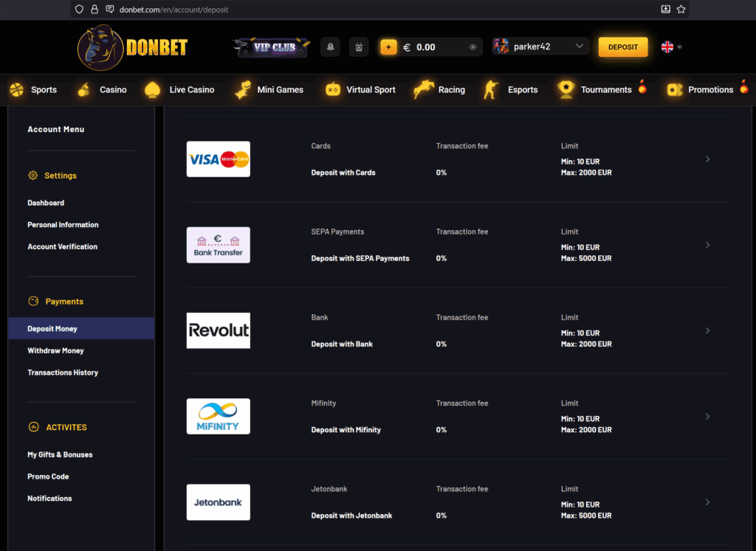Open the Promo Code page link

tap(48, 476)
